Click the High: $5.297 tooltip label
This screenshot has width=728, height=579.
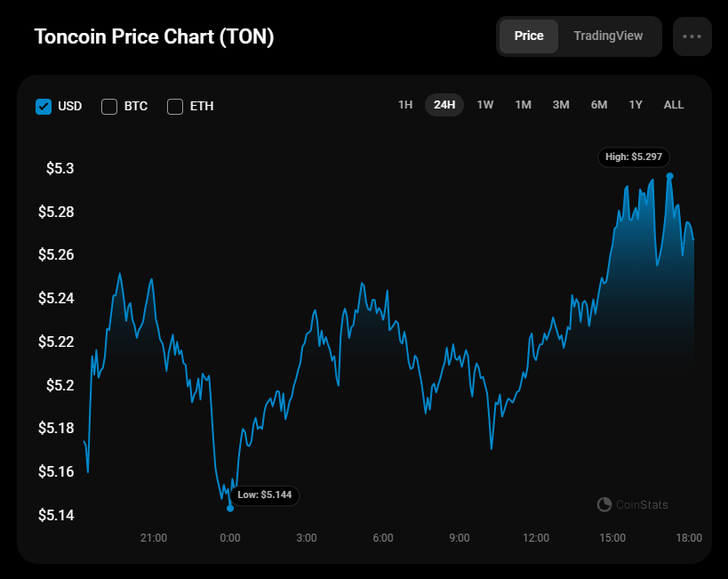pos(634,157)
